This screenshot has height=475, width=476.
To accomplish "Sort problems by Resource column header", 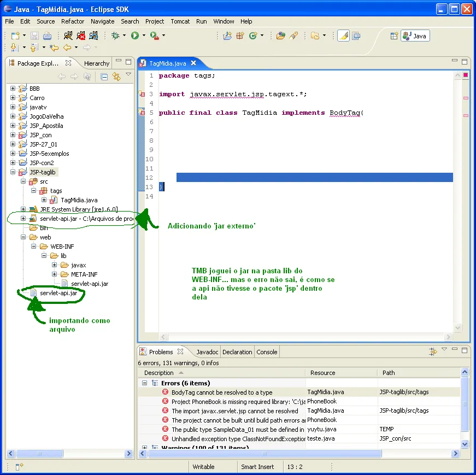I will click(322, 373).
